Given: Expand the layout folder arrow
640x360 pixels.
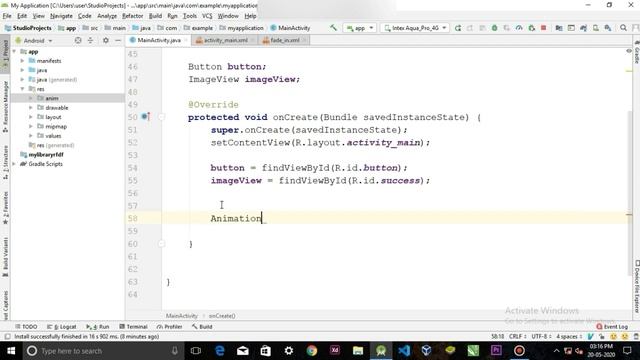Looking at the screenshot, I should [31, 117].
